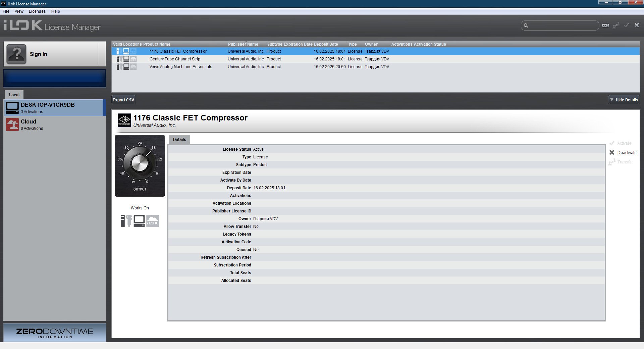Click the grayed Activate checkmark in details panel

tap(612, 143)
